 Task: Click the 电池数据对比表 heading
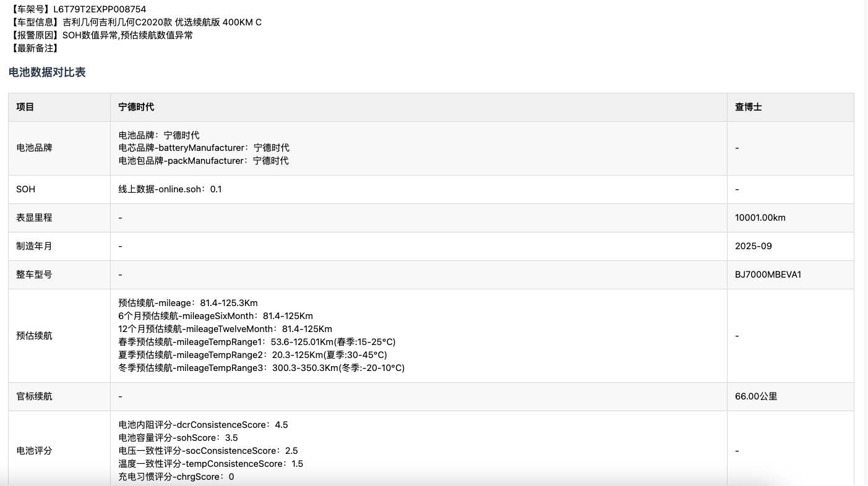[x=47, y=72]
